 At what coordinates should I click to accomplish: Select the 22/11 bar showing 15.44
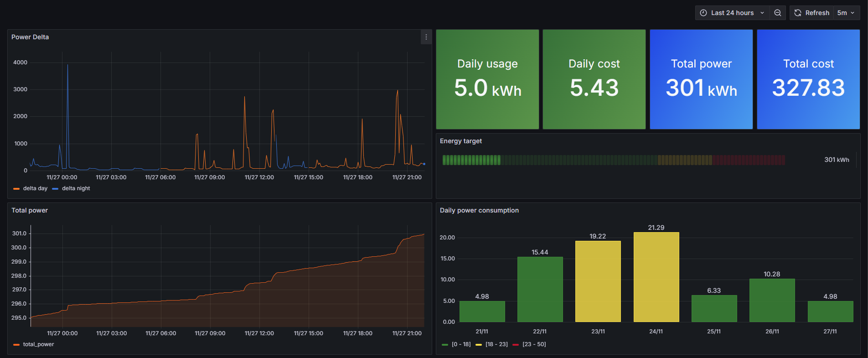(540, 289)
